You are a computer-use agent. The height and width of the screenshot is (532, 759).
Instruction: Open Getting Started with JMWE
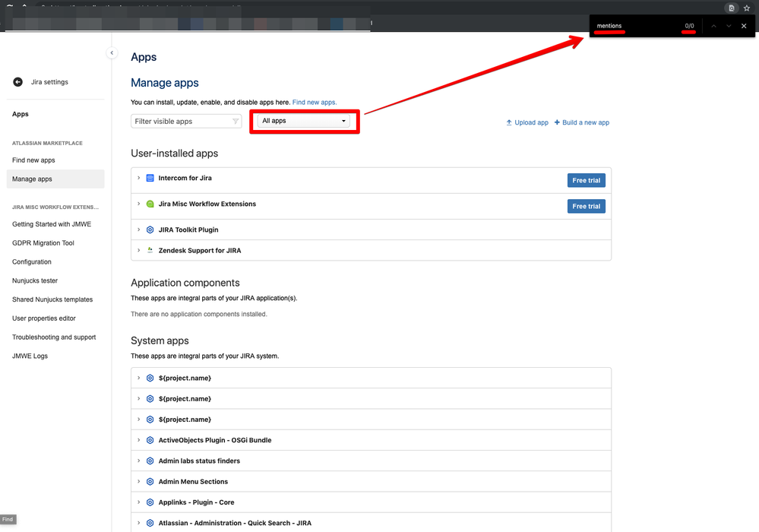pyautogui.click(x=52, y=224)
